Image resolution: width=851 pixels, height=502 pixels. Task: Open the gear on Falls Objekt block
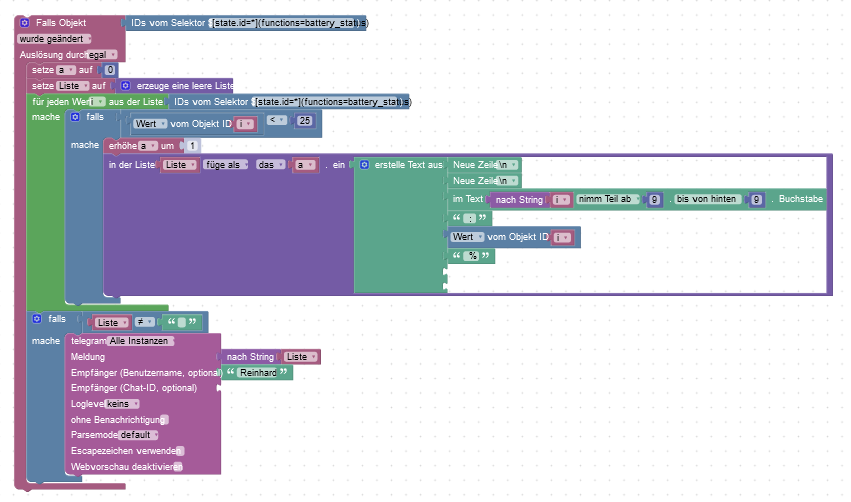(x=24, y=23)
